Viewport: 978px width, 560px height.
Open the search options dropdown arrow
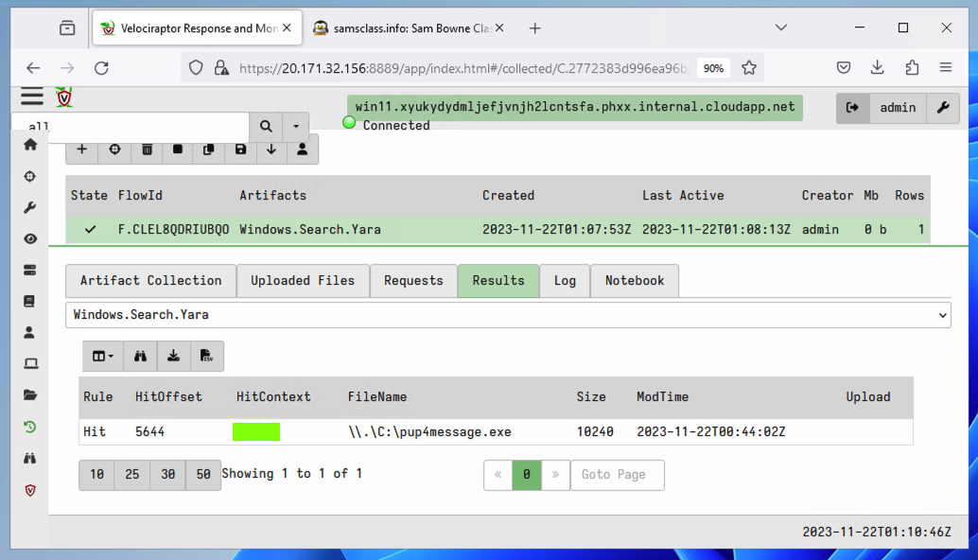[296, 127]
